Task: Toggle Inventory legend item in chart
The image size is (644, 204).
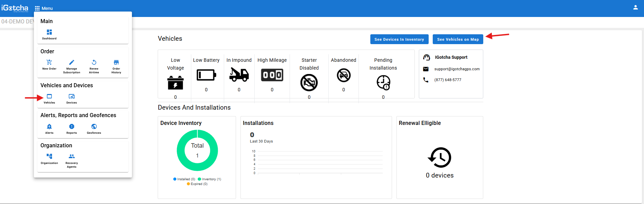Action: tap(209, 179)
